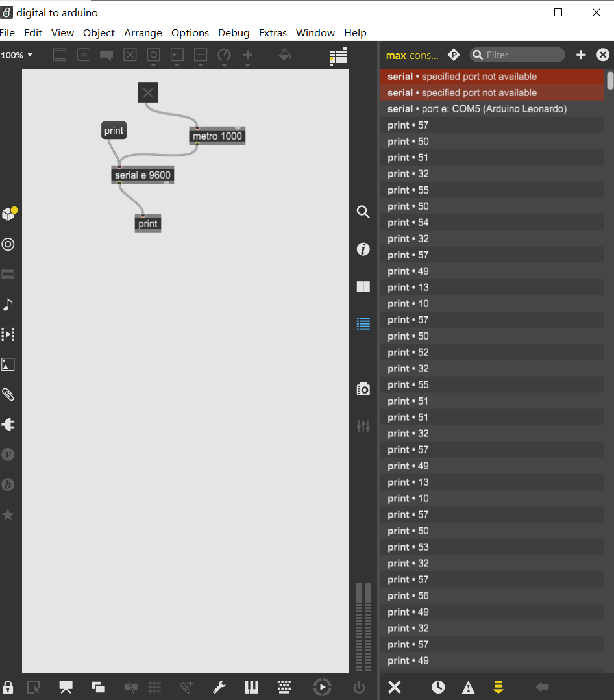This screenshot has height=700, width=614.
Task: Click the print message box
Action: point(114,131)
